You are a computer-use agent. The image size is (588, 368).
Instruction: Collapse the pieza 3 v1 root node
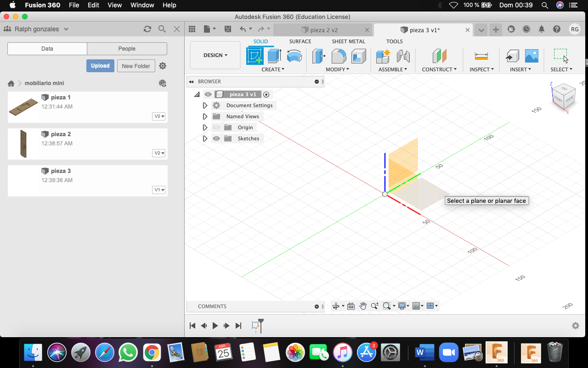(x=197, y=94)
